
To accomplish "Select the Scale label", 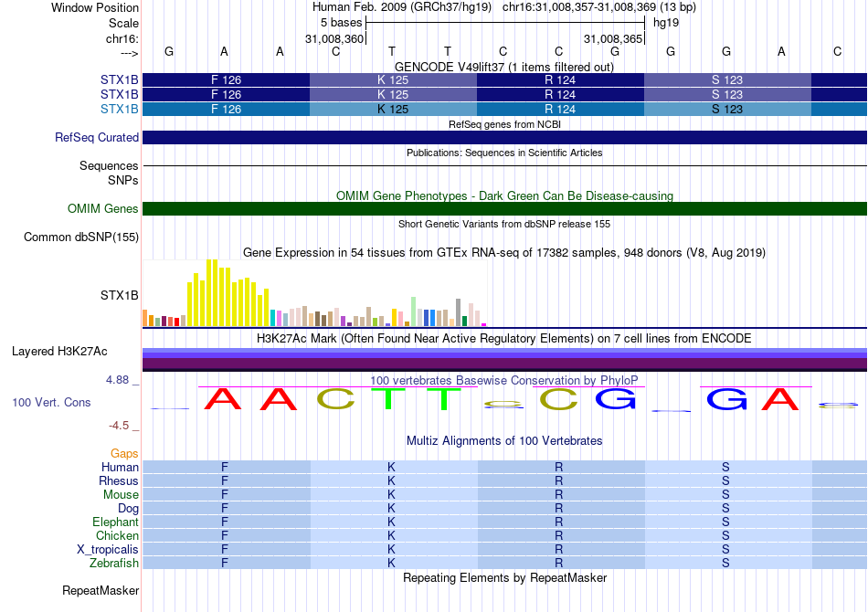I will coord(123,23).
